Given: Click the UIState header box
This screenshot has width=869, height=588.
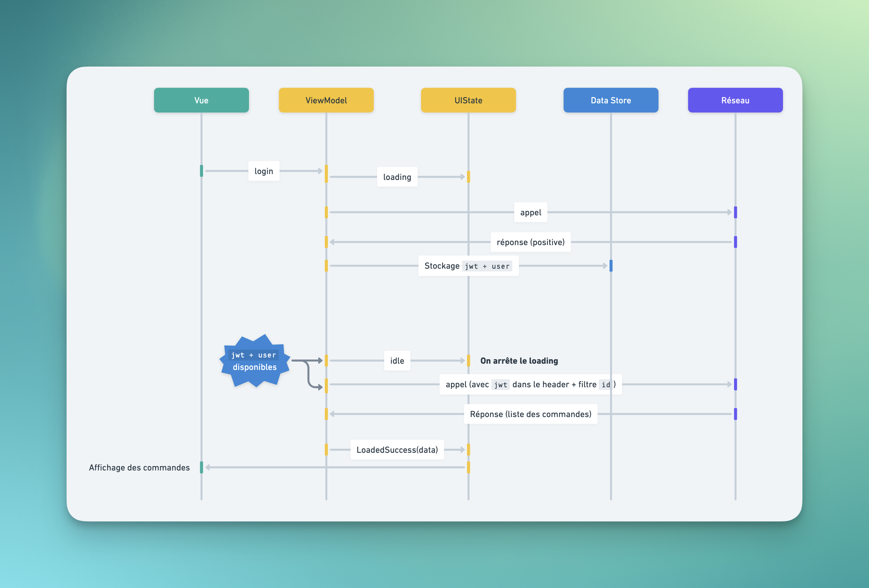Looking at the screenshot, I should click(468, 100).
